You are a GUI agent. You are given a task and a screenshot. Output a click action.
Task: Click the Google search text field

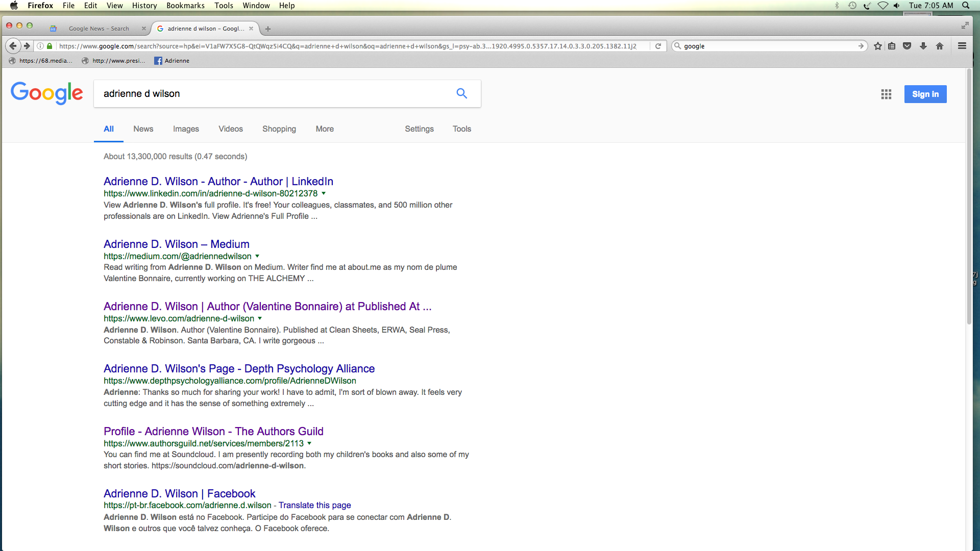(x=276, y=93)
